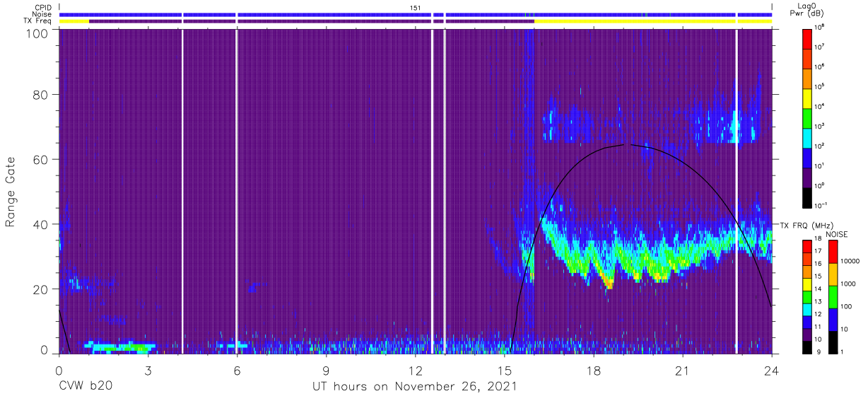Click peak of black curve near 19 UT
This screenshot has width=868, height=401.
click(628, 144)
